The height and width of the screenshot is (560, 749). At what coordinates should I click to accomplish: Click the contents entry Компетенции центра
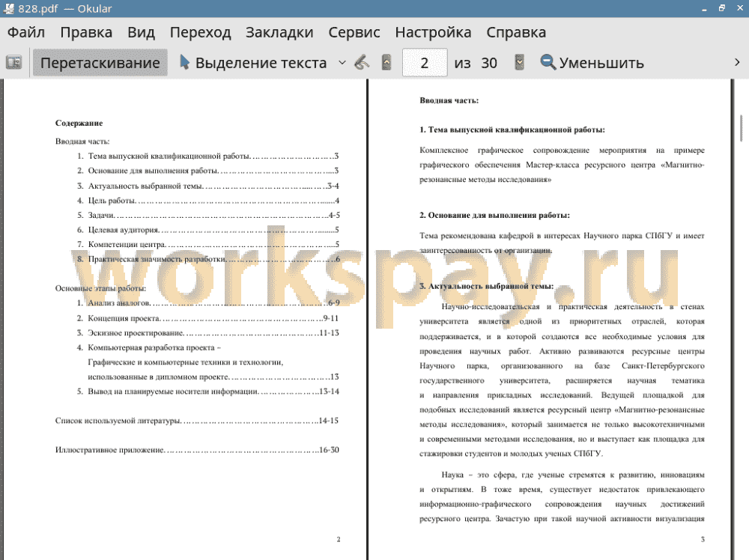(x=208, y=244)
